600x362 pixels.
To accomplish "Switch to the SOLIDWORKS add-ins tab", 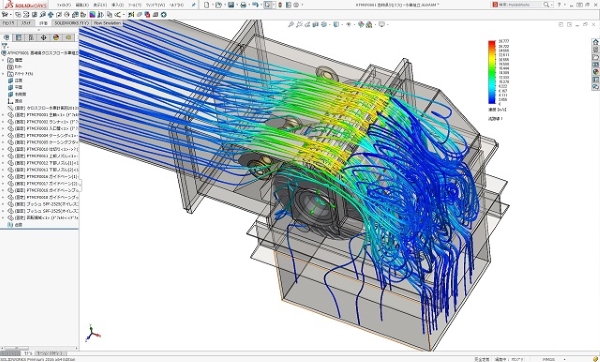I will [x=72, y=23].
